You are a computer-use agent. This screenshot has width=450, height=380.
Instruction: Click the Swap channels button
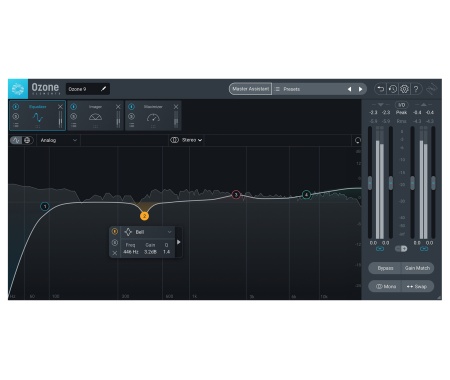[417, 286]
